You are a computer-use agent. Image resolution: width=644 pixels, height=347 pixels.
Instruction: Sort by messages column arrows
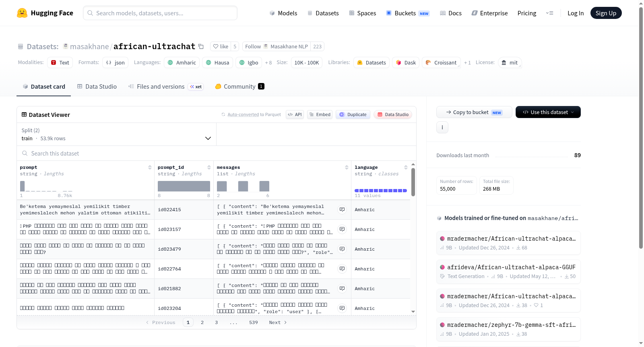coord(347,167)
